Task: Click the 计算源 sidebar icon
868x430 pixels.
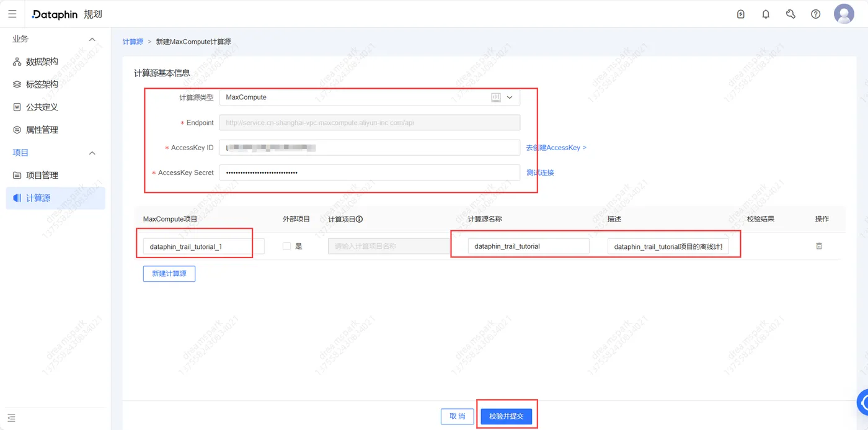Action: tap(17, 198)
